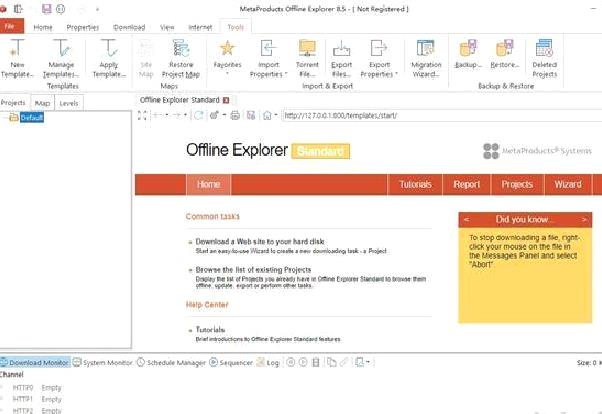The width and height of the screenshot is (602, 414).
Task: Show next Did you know tip
Action: (584, 219)
